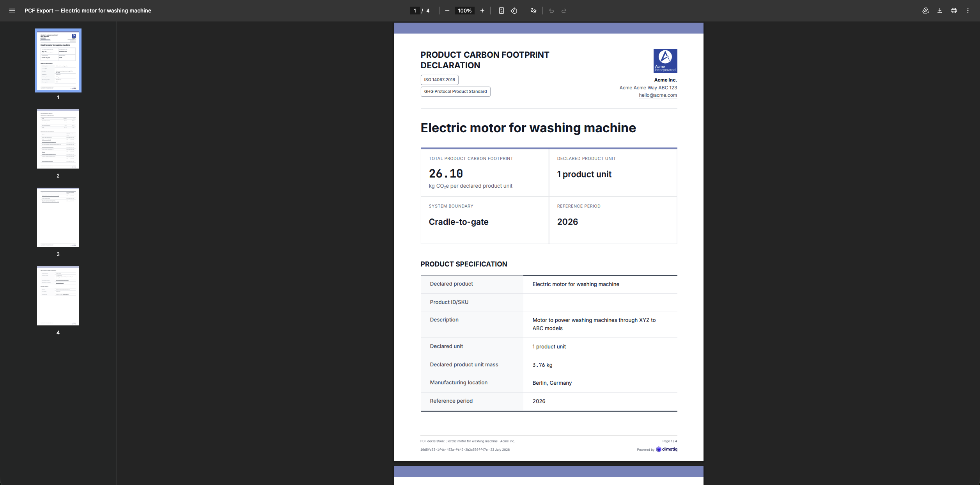Click the redo arrow
Viewport: 980px width, 485px height.
click(564, 11)
